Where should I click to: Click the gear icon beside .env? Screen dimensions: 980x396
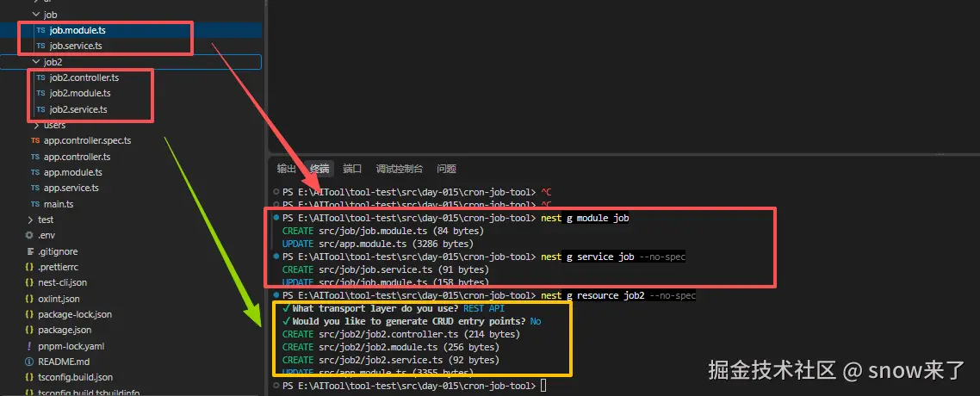[x=28, y=236]
